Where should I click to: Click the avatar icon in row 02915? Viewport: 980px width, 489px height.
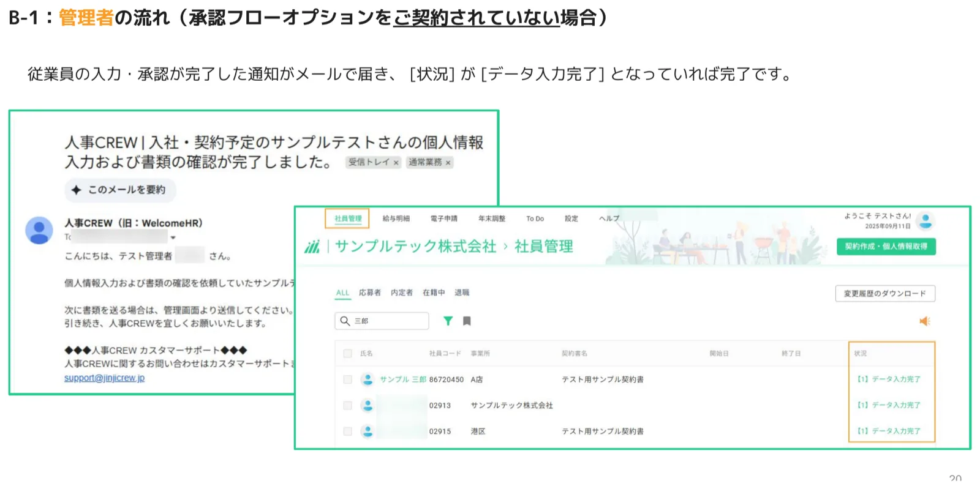367,431
